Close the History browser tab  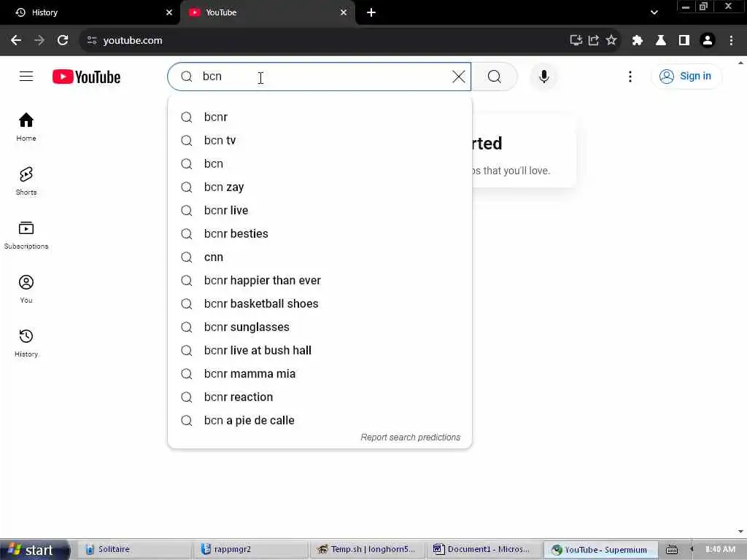(169, 12)
